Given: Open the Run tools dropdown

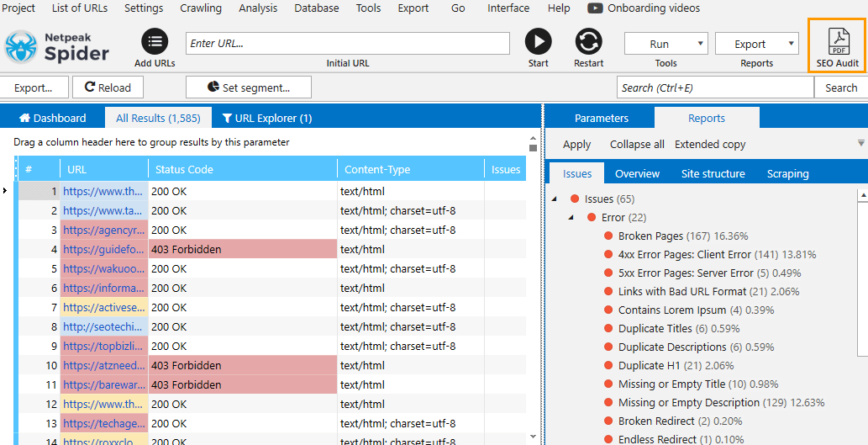Looking at the screenshot, I should tap(666, 44).
